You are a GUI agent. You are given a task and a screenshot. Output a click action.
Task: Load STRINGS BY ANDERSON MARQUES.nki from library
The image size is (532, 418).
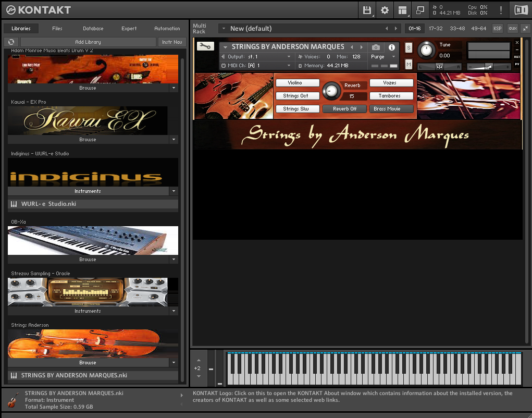click(x=93, y=375)
